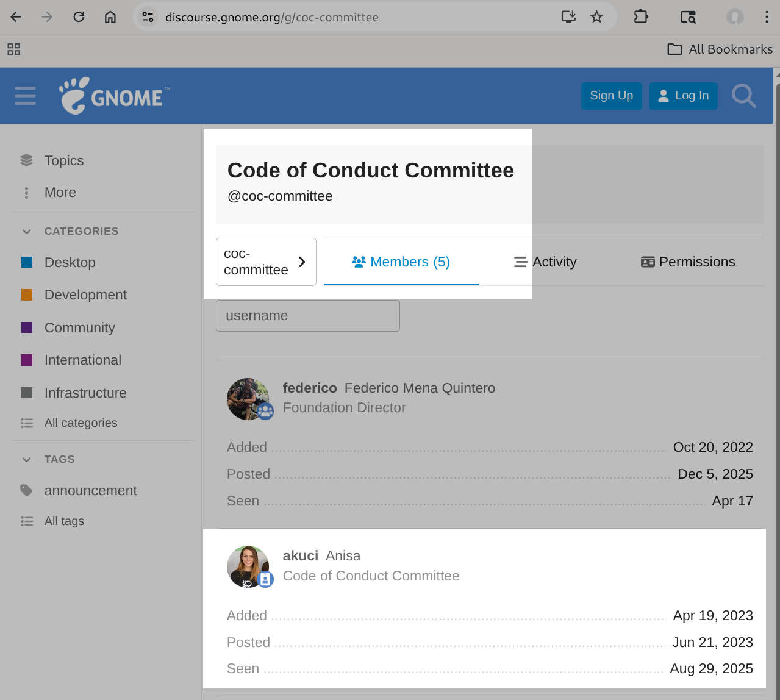Screen dimensions: 780x700
Task: Click the announcement tag icon
Action: [x=26, y=490]
